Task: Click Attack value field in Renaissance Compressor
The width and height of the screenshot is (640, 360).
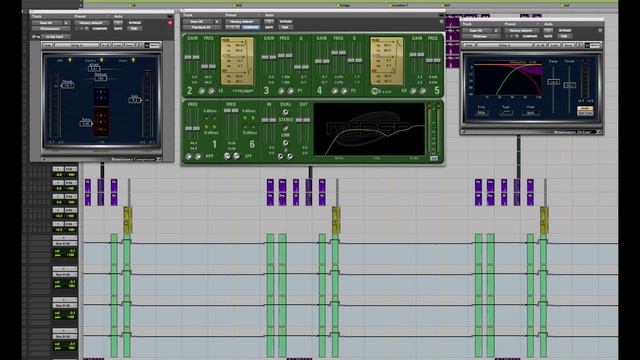Action: coord(94,69)
